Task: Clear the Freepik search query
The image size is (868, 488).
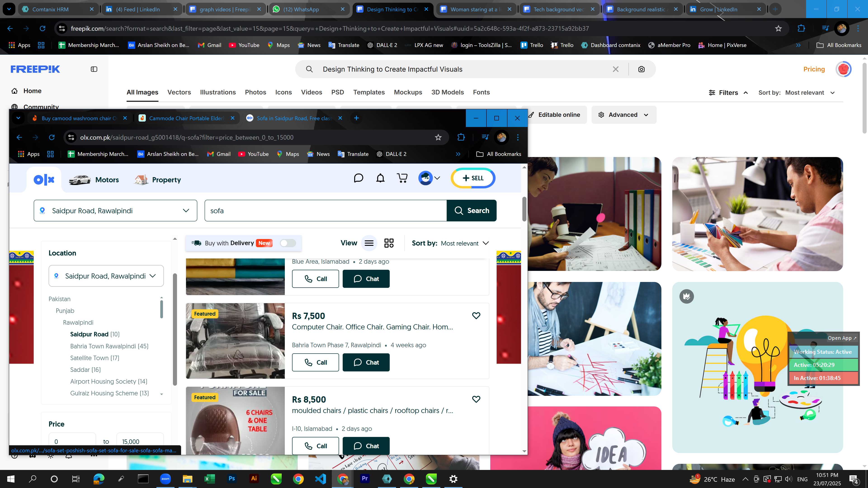Action: point(616,69)
